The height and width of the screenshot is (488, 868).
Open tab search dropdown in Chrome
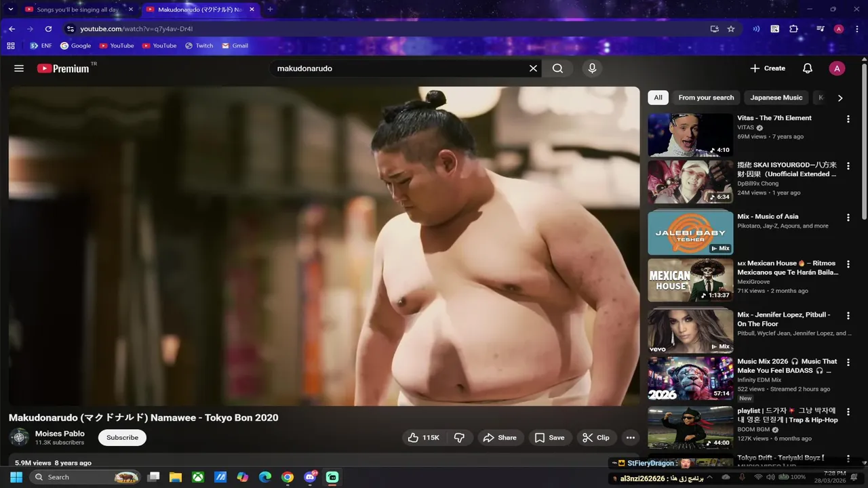[10, 9]
